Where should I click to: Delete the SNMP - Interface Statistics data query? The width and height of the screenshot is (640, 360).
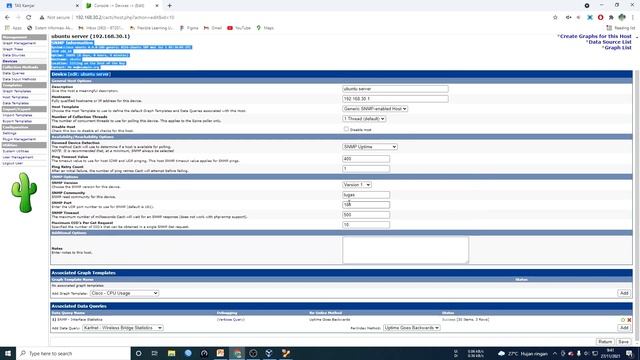[x=629, y=320]
